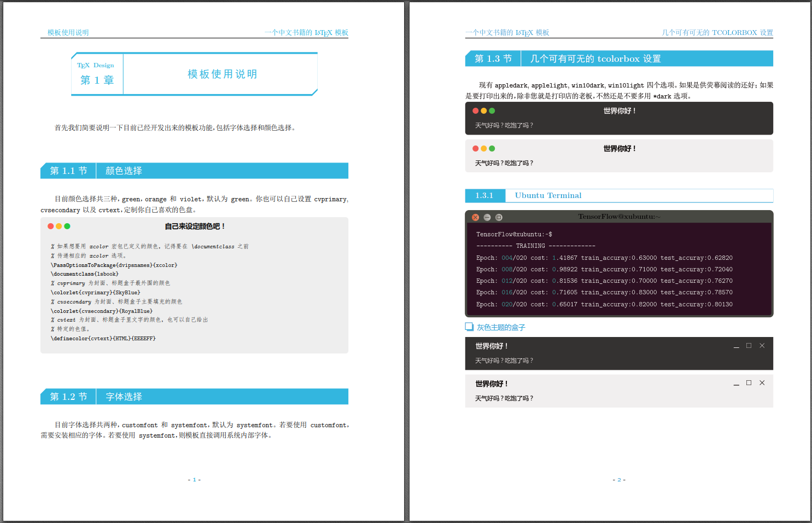Click 世界你好! title in the light macOS-style box

[x=620, y=148]
